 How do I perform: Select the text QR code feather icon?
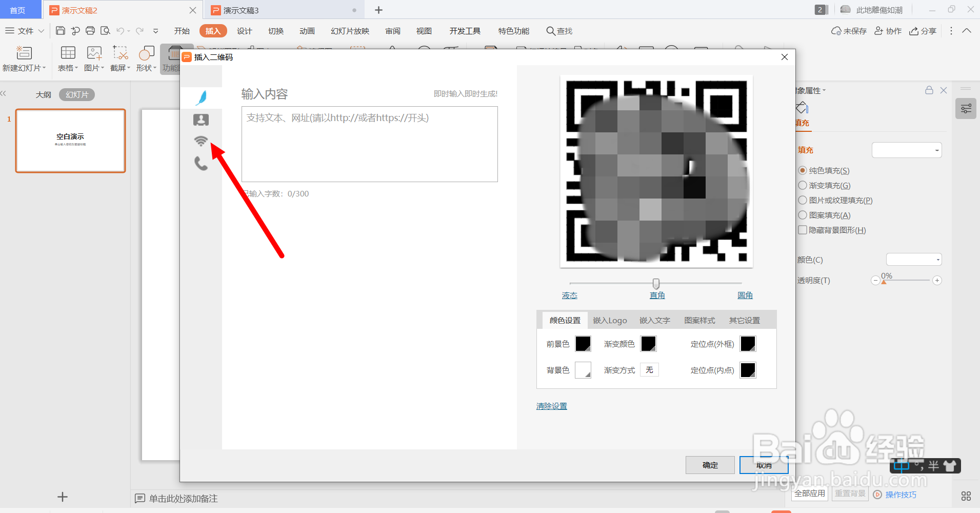(201, 97)
